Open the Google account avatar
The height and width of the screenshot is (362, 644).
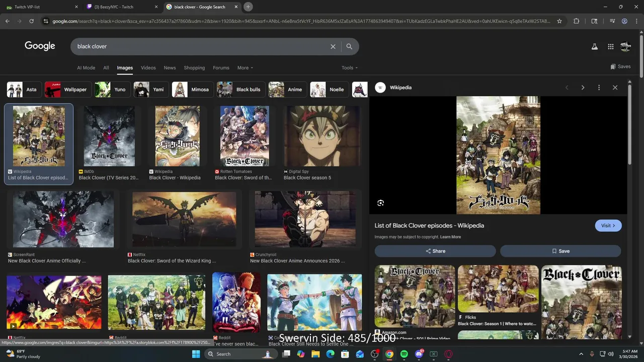pyautogui.click(x=625, y=47)
